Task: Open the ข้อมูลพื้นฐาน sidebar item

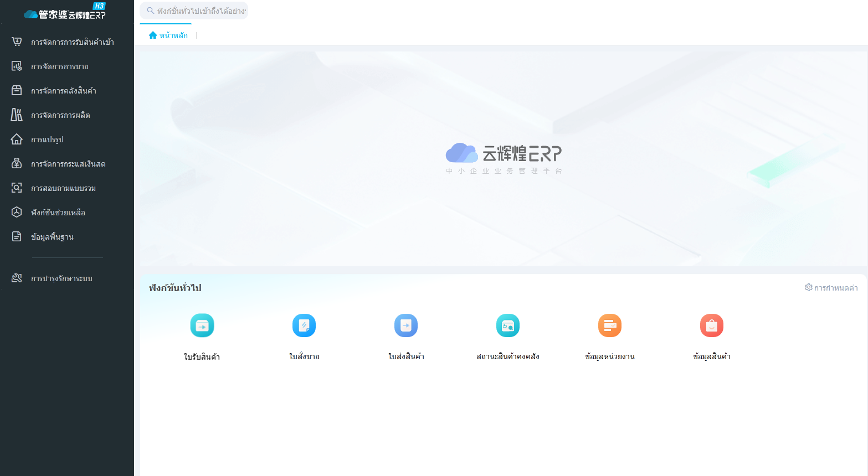Action: (x=52, y=237)
